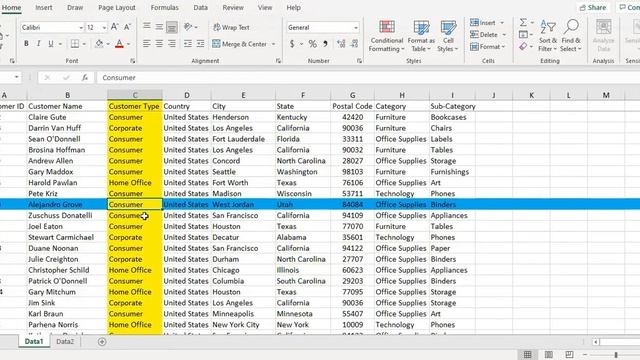Open the Review ribbon tab
This screenshot has height=360, width=640.
[x=233, y=7]
